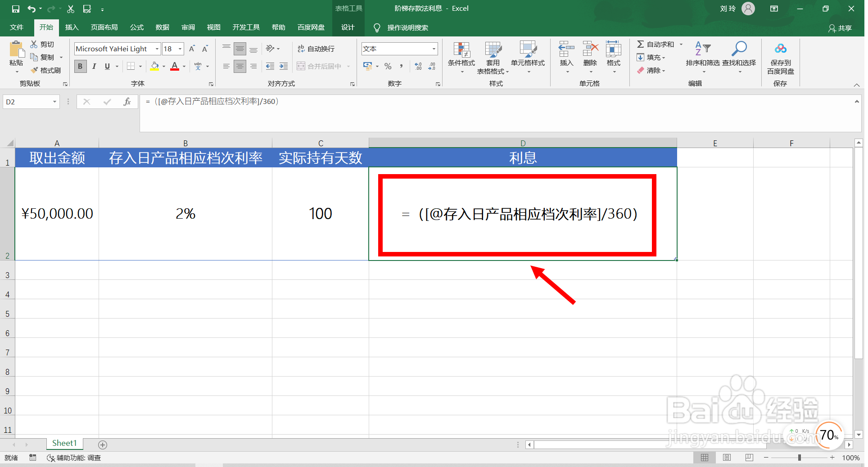Toggle italic formatting

[x=94, y=66]
